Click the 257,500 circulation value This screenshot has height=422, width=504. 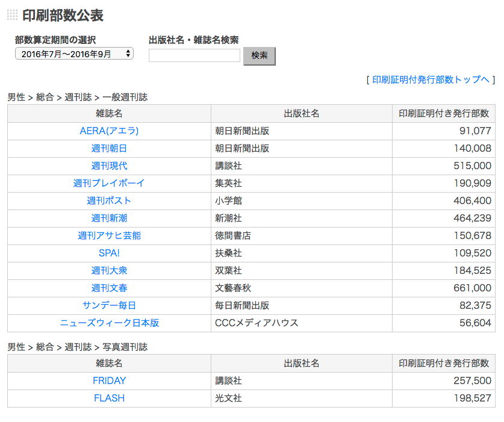pyautogui.click(x=473, y=380)
